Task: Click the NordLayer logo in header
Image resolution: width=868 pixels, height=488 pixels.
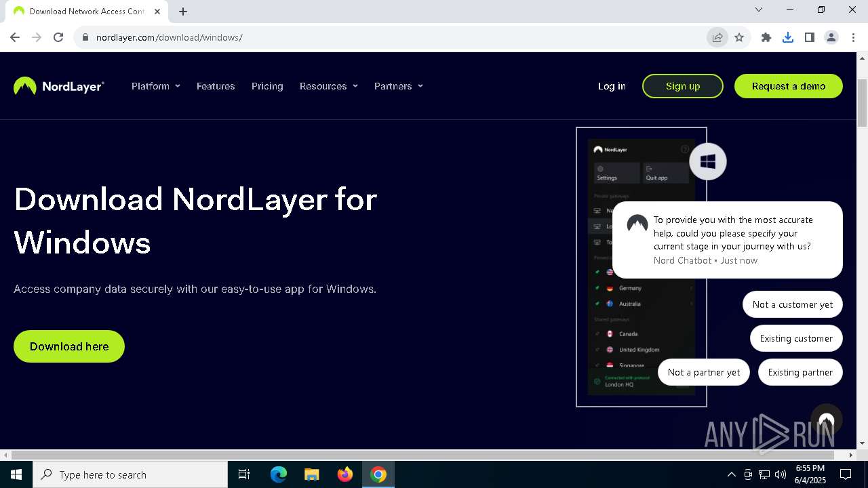Action: (x=59, y=86)
